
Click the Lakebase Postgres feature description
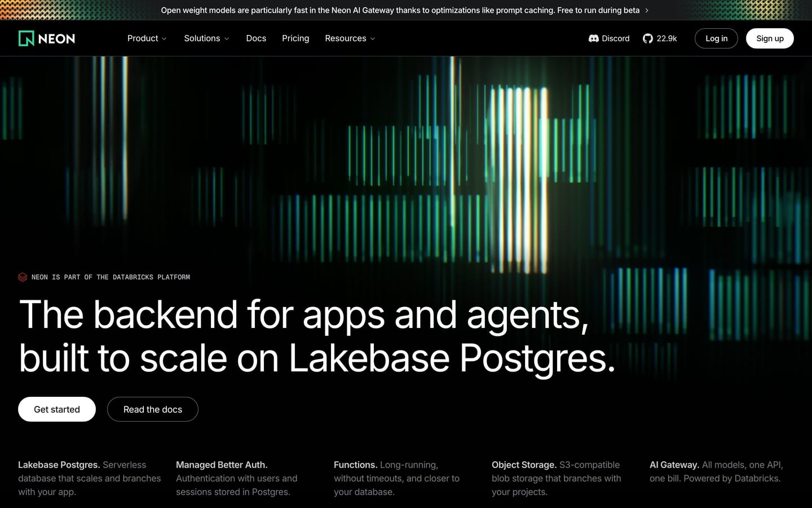(90, 478)
